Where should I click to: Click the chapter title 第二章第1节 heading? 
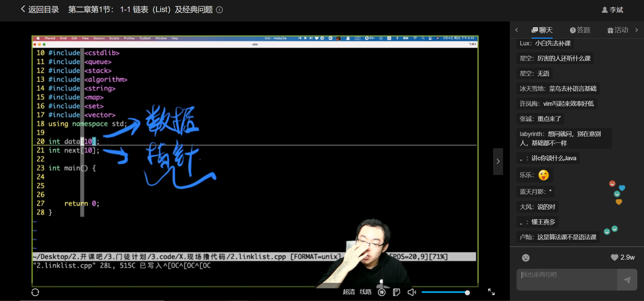140,9
